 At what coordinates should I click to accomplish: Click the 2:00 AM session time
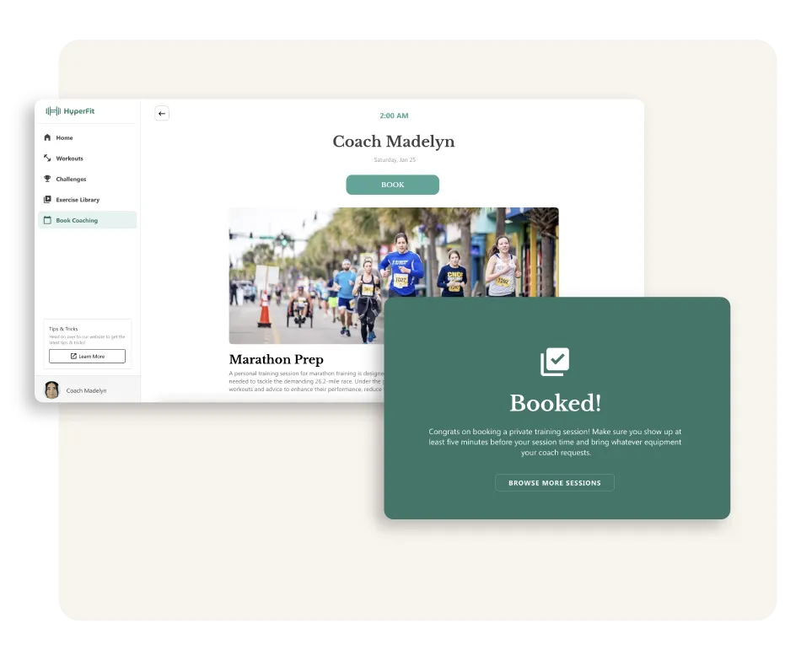point(393,116)
